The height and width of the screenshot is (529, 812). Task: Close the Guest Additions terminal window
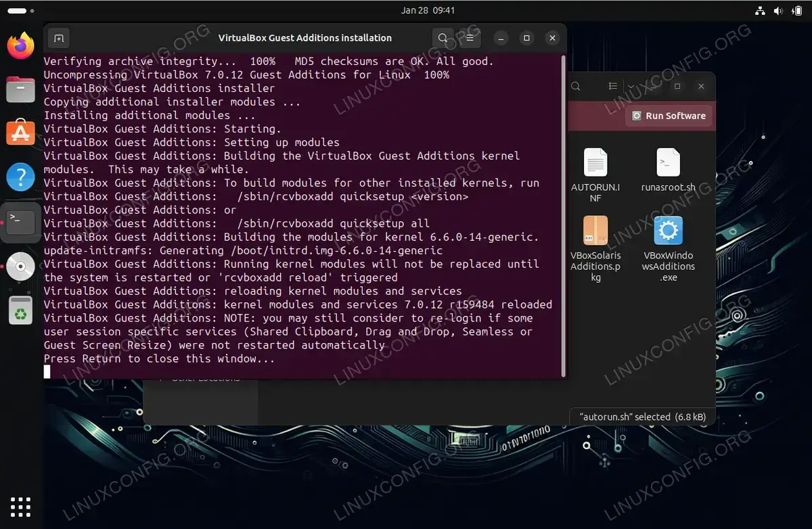(552, 38)
